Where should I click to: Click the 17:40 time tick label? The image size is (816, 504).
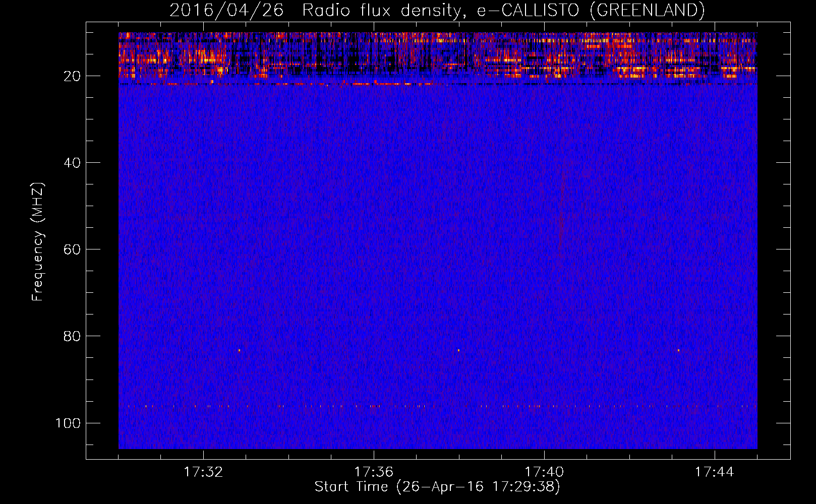(x=544, y=472)
